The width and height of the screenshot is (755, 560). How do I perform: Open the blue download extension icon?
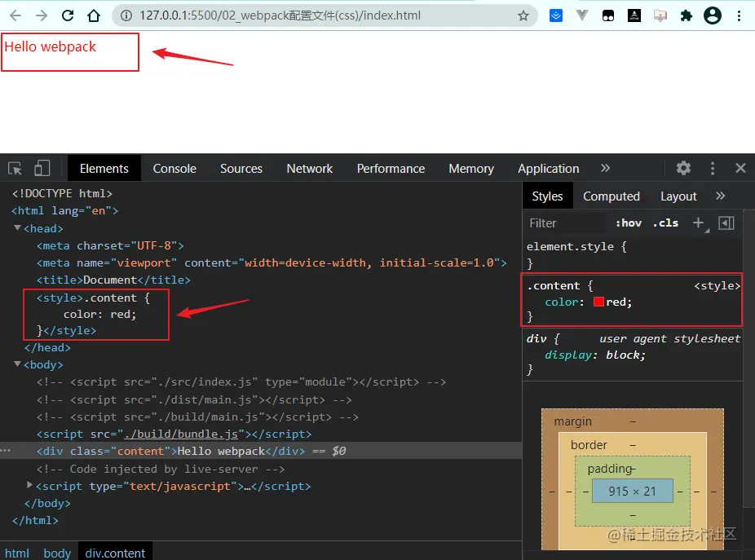[556, 15]
